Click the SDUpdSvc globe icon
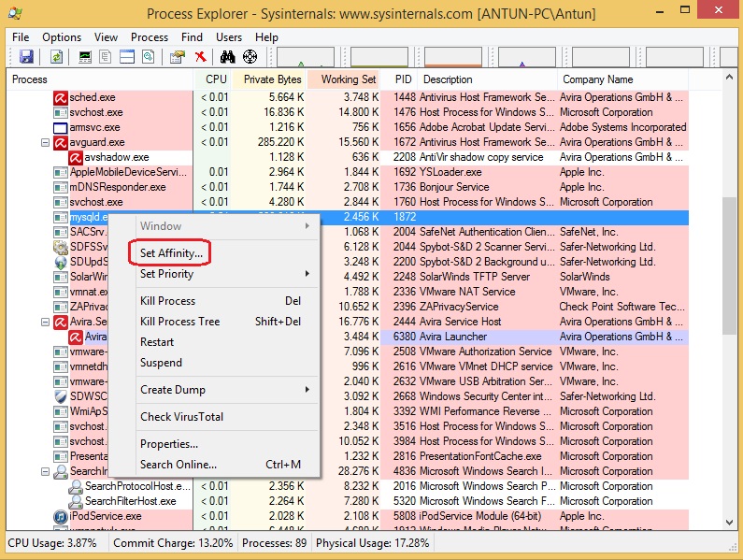 [60, 262]
